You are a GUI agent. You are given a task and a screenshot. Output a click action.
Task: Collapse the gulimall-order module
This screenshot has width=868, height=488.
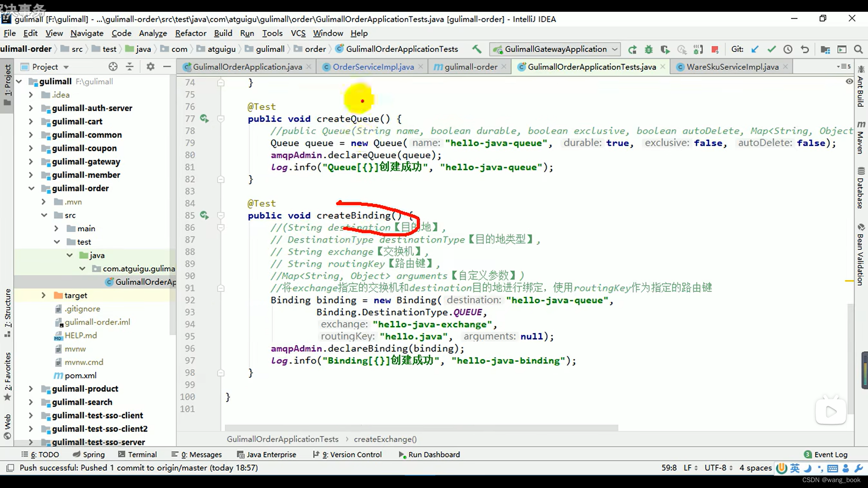click(31, 188)
